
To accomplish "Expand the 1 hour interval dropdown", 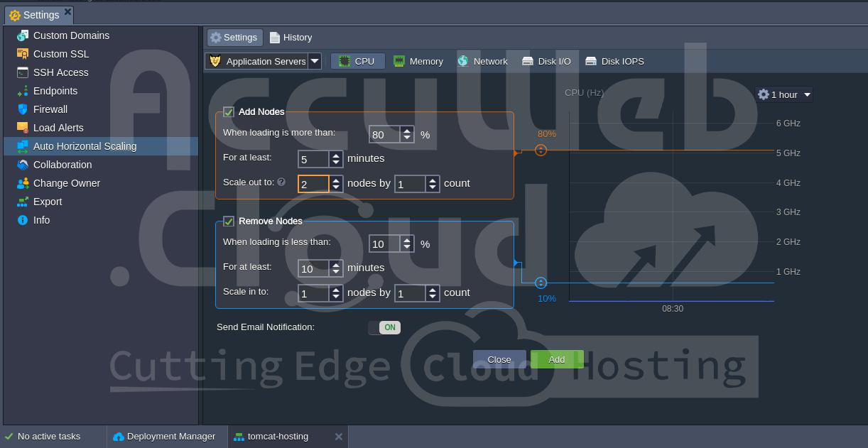I will (784, 94).
